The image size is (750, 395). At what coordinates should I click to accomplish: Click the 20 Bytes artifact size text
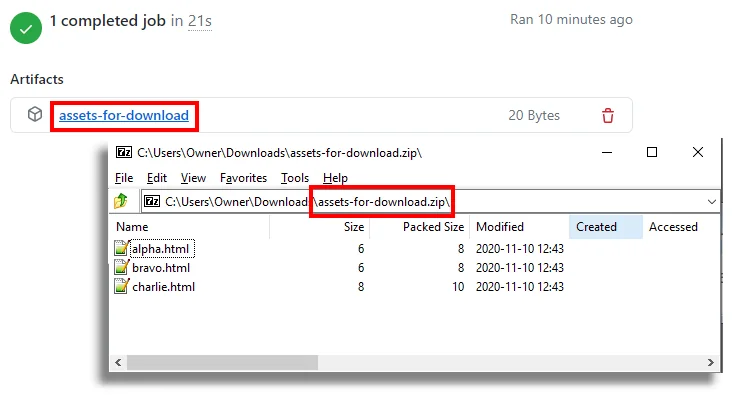pyautogui.click(x=534, y=116)
